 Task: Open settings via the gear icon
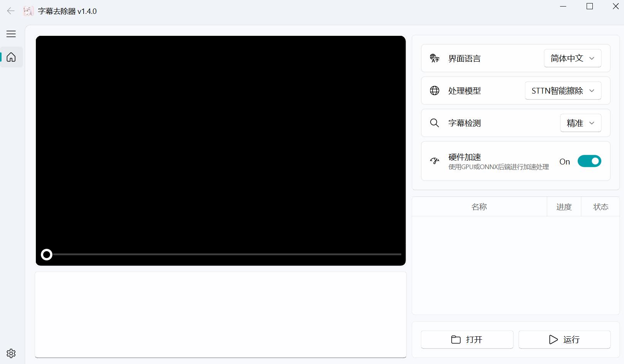tap(11, 353)
